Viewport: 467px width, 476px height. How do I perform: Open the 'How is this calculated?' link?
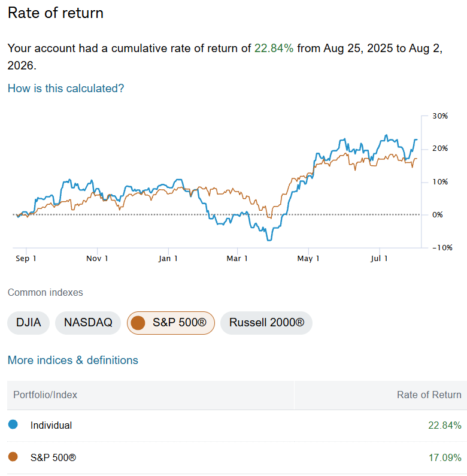tap(66, 89)
